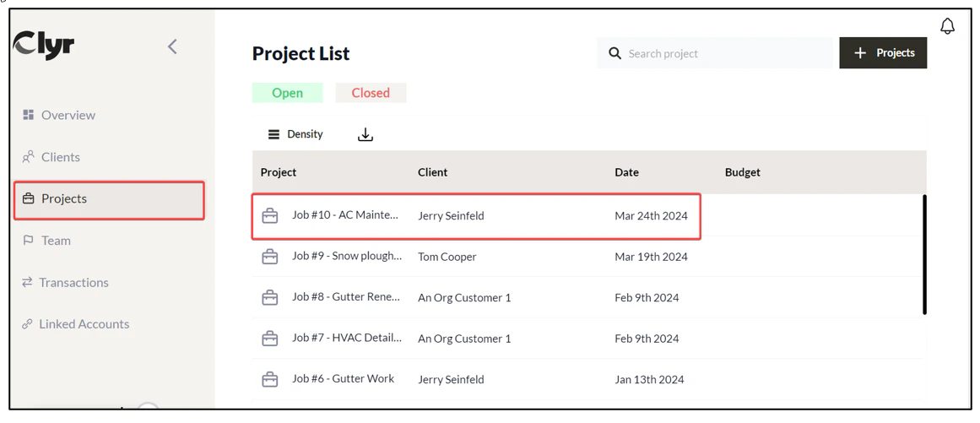
Task: Click Jerry Seinfeld in the Job #6 row
Action: [x=451, y=379]
